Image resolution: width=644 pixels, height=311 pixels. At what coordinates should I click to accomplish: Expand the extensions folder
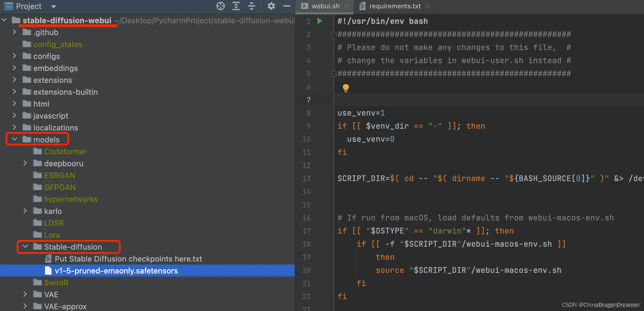coord(14,80)
